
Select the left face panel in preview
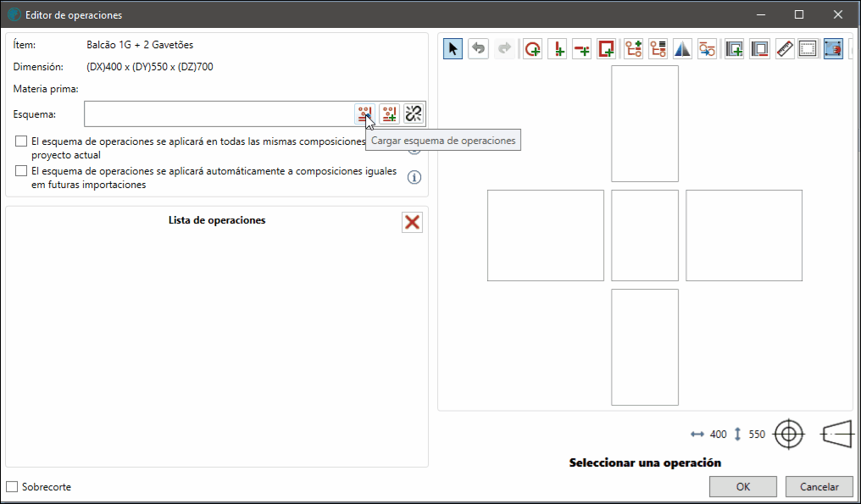point(545,235)
